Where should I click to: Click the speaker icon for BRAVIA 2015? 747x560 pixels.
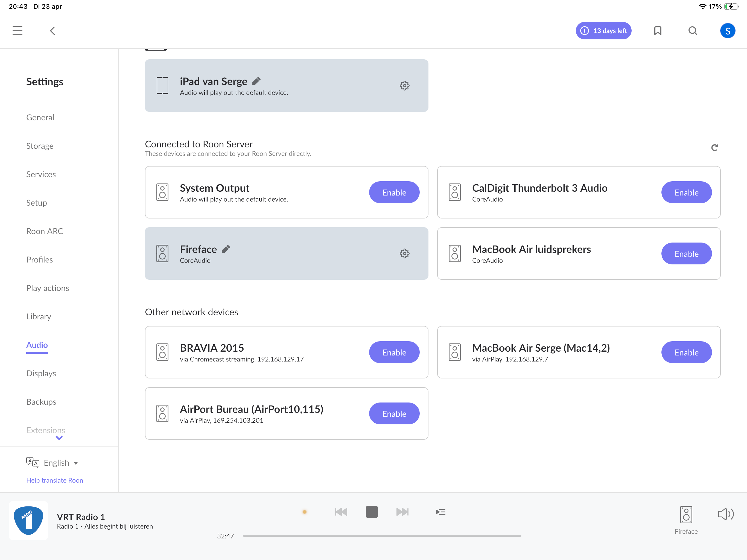[162, 352]
